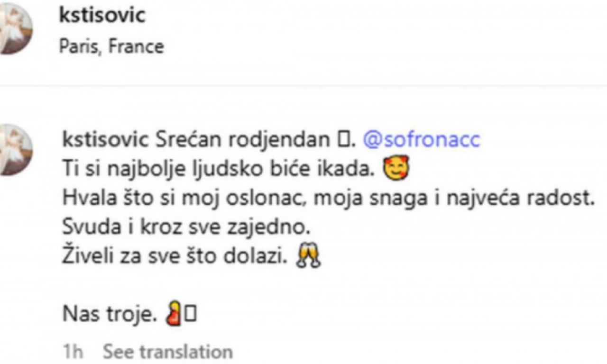Click See translation under the caption

tap(168, 352)
